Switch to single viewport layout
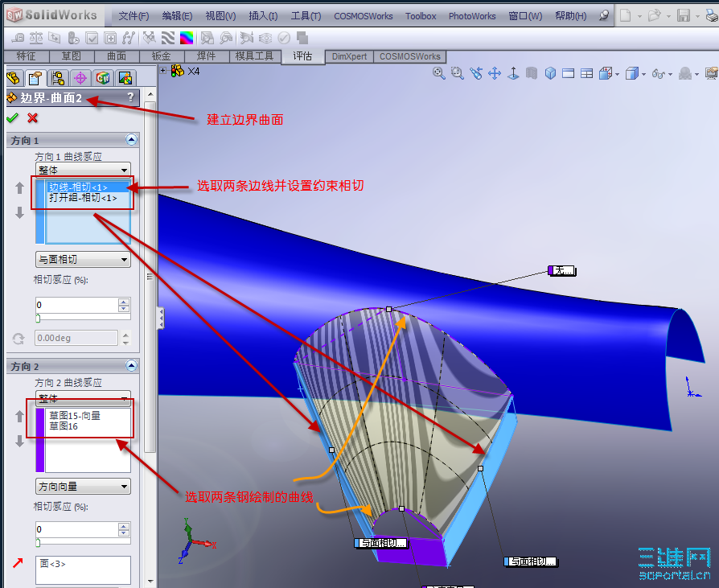The image size is (719, 588). [x=568, y=73]
